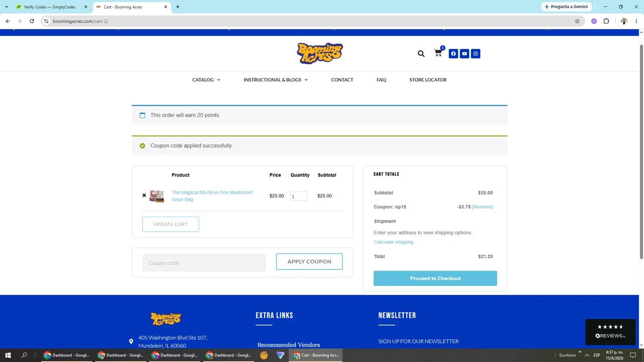
Task: Open the Windows notification center icon
Action: click(633, 355)
